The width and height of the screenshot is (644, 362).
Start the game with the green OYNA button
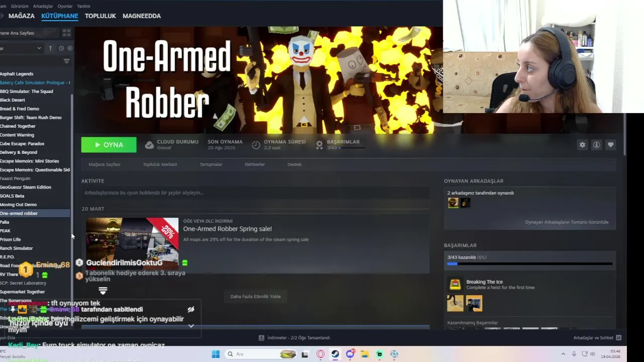109,145
